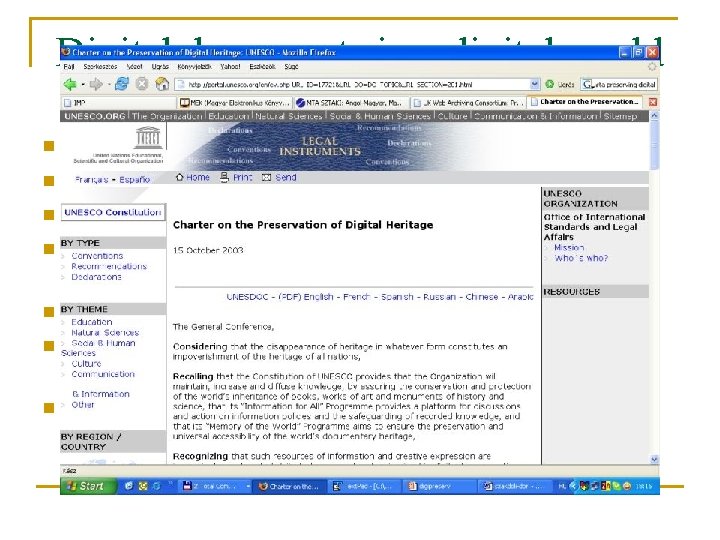Open Other under By Theme
Viewport: 720px width, 540px height.
click(83, 405)
